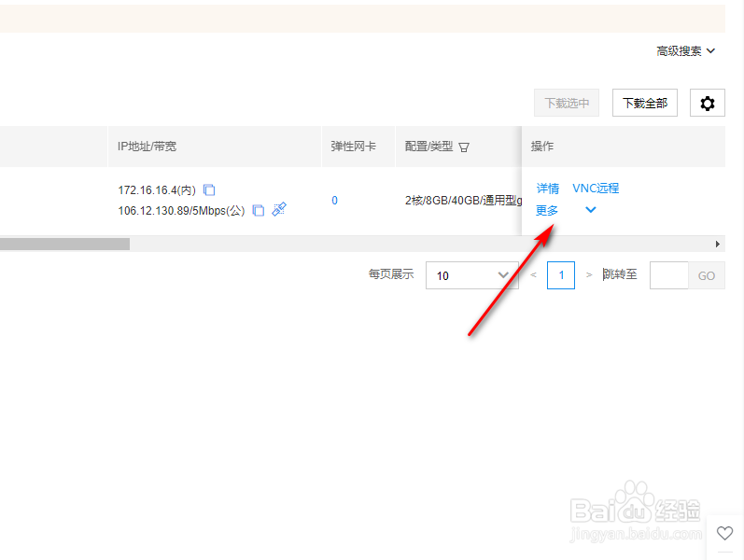This screenshot has height=560, width=744.
Task: Open the 每页展示 page size dropdown
Action: click(x=471, y=275)
